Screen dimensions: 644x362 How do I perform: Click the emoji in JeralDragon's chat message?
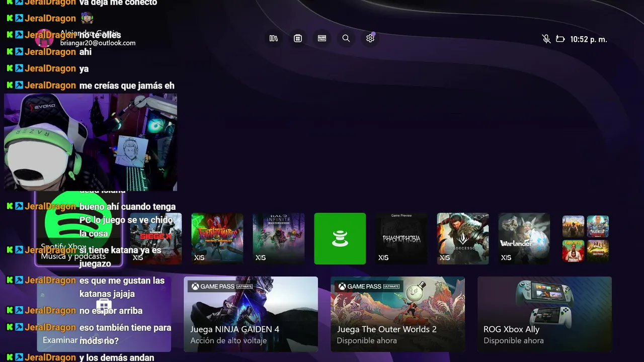tap(86, 18)
